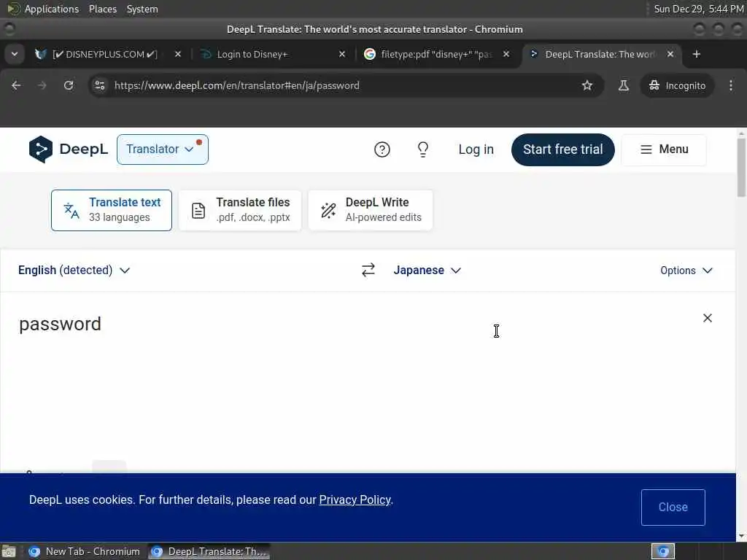
Task: Click the show desktop icon in taskbar
Action: [9, 551]
